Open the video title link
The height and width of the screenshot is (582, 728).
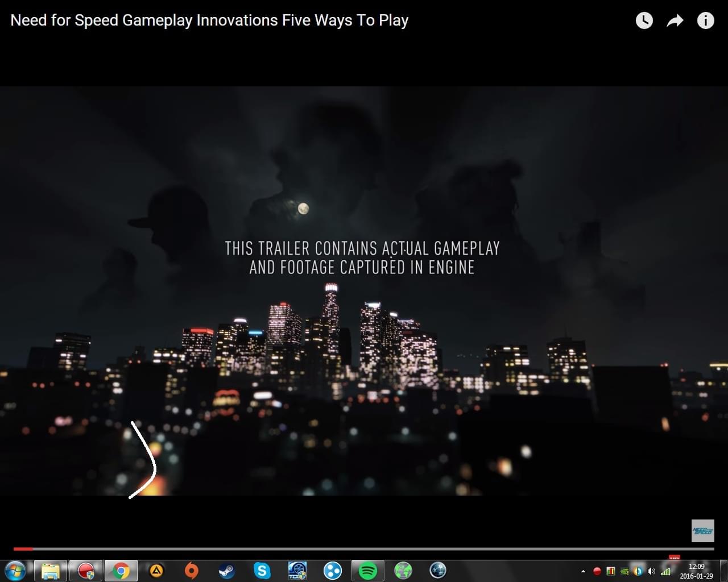click(x=209, y=20)
